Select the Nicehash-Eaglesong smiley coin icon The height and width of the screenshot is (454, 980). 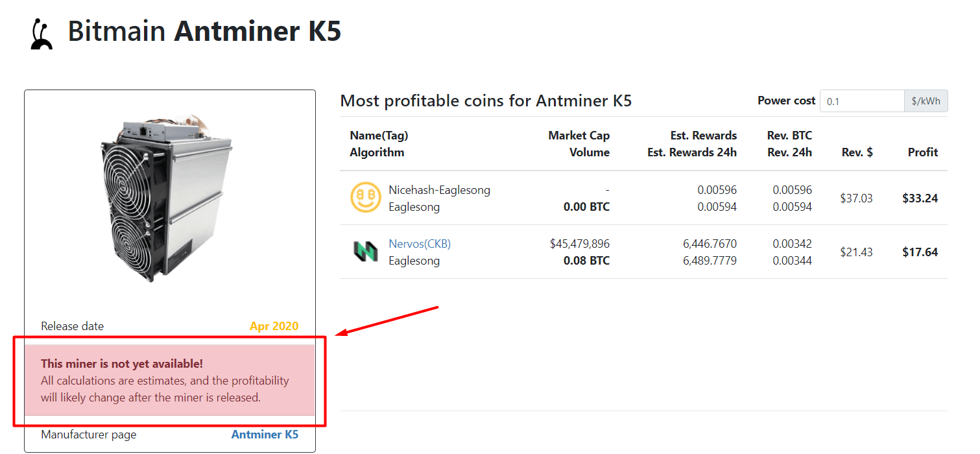[x=366, y=198]
